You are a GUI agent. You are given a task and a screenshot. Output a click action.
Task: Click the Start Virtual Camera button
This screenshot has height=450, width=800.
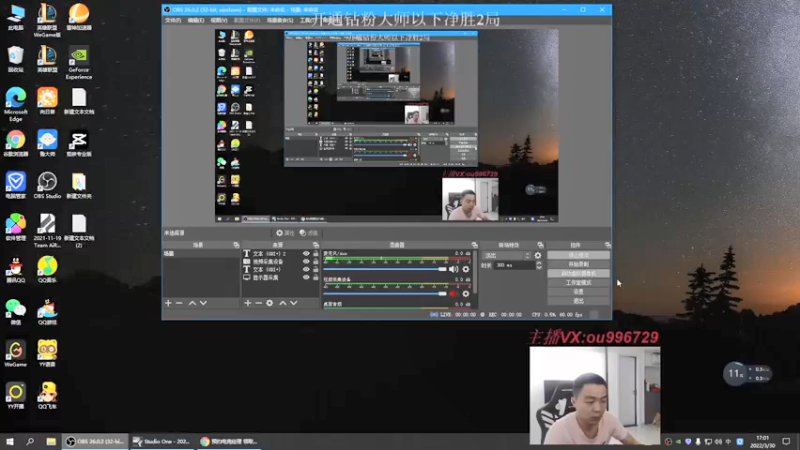coord(578,273)
